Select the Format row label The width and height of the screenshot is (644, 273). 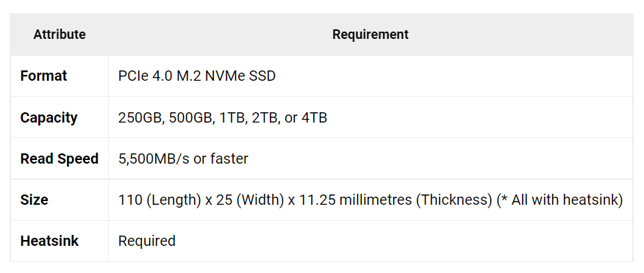point(43,76)
